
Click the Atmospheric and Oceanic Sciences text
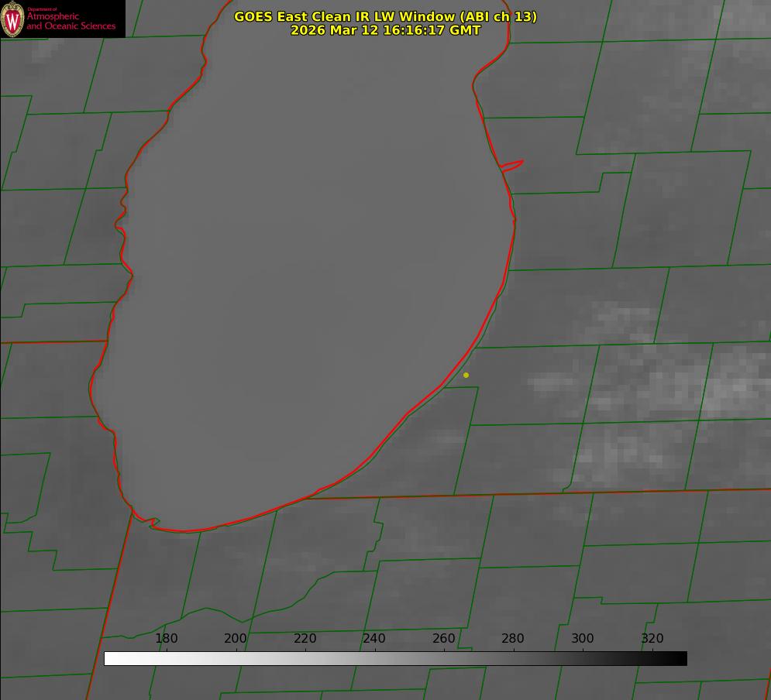click(x=71, y=21)
